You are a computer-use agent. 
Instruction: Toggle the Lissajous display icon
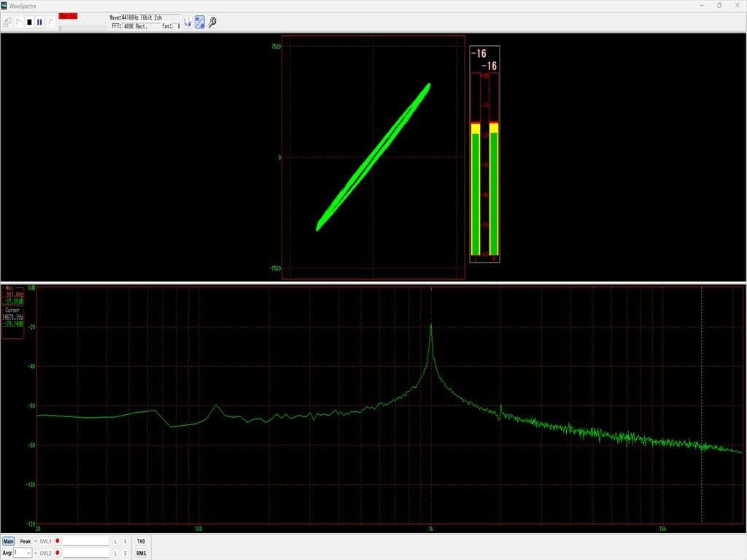[187, 22]
